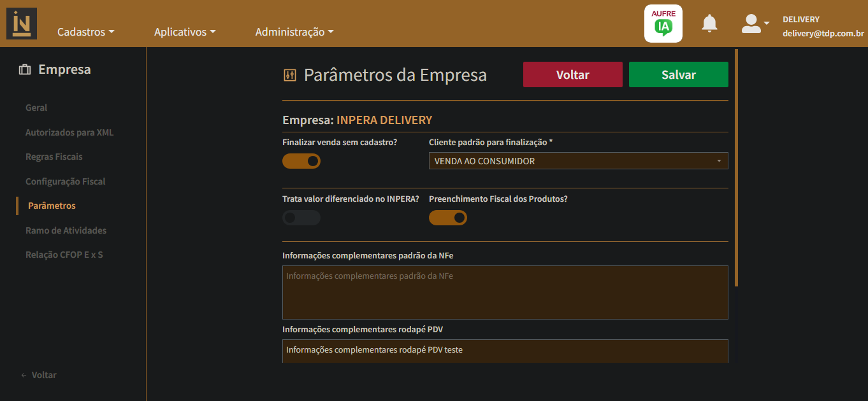
Task: Disable Finalizar venda sem cadastro toggle
Action: (301, 161)
